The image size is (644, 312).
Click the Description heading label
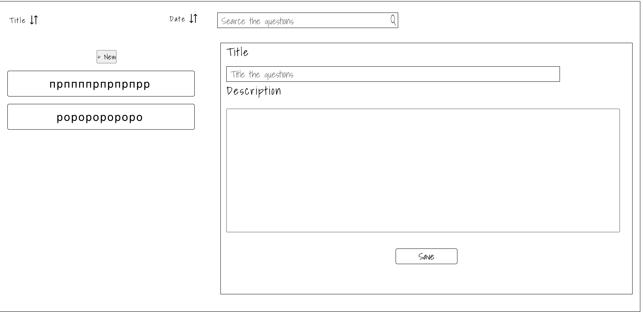point(254,91)
